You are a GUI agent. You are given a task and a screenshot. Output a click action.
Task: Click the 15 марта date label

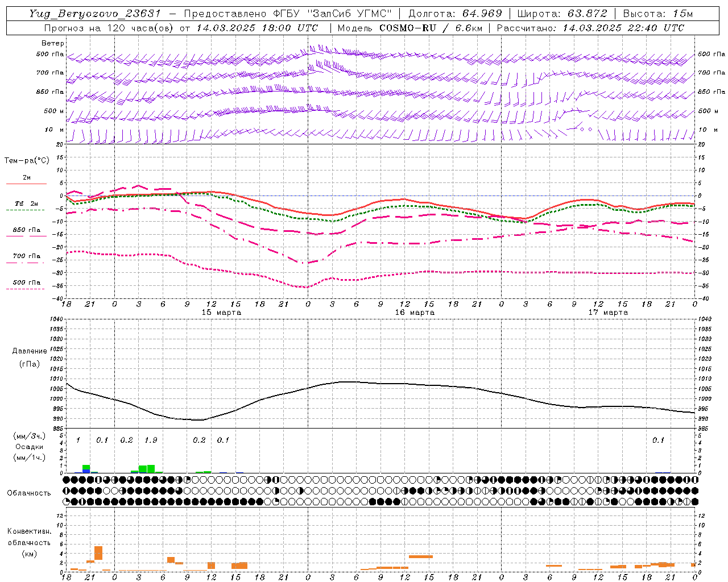point(222,313)
